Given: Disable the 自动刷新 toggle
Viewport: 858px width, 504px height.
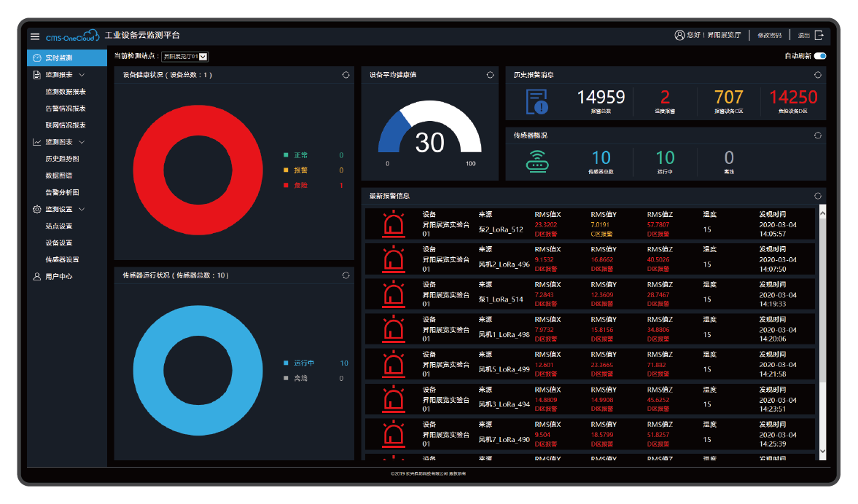Looking at the screenshot, I should (x=821, y=55).
